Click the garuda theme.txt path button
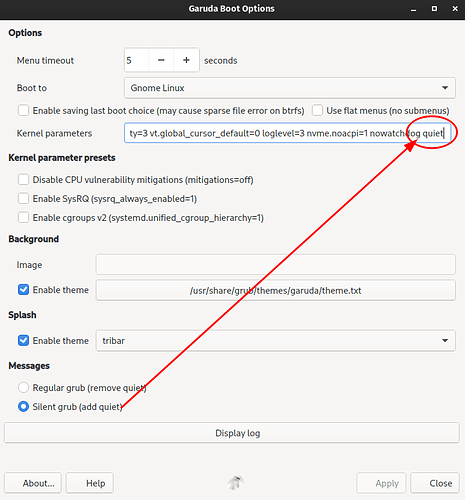The image size is (465, 500). [x=276, y=290]
